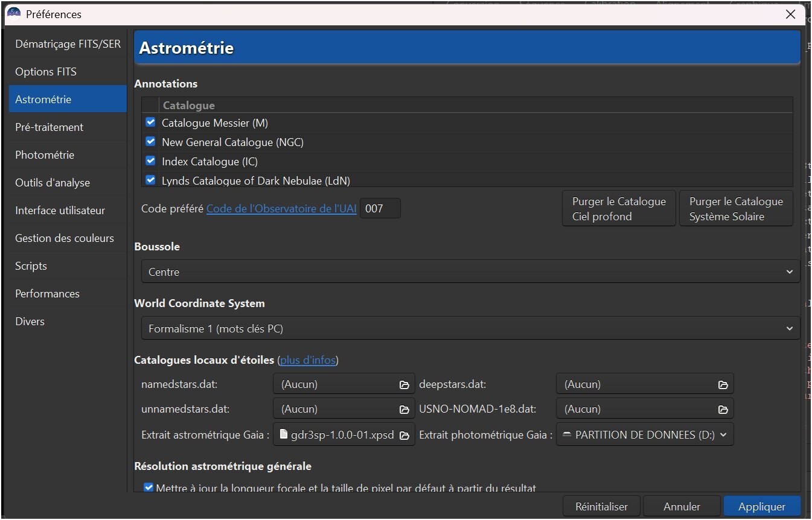Open folder browser for unnamedstars.dat
The image size is (812, 520).
(x=404, y=409)
